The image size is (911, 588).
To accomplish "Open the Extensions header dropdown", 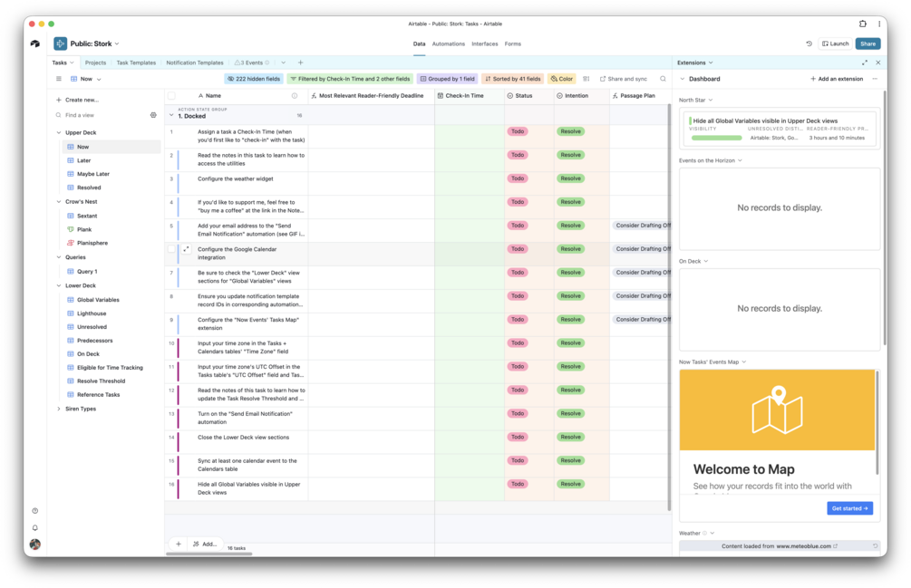I will (x=711, y=63).
